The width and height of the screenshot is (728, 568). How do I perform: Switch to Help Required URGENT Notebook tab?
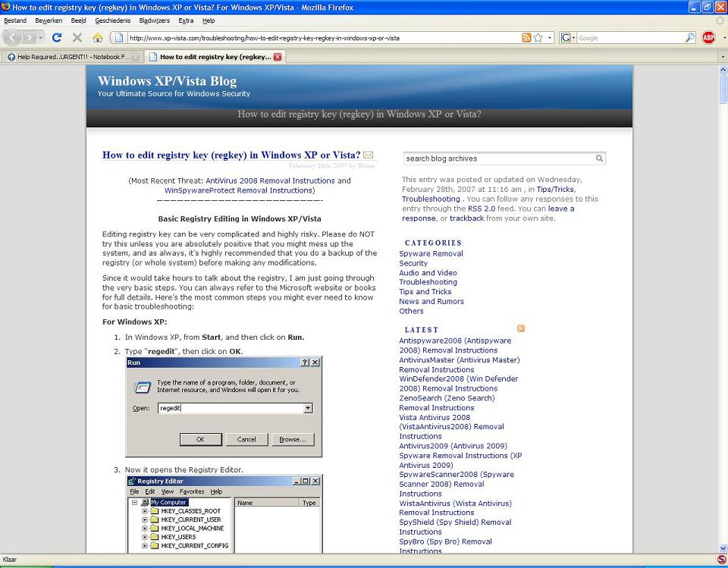click(x=73, y=57)
